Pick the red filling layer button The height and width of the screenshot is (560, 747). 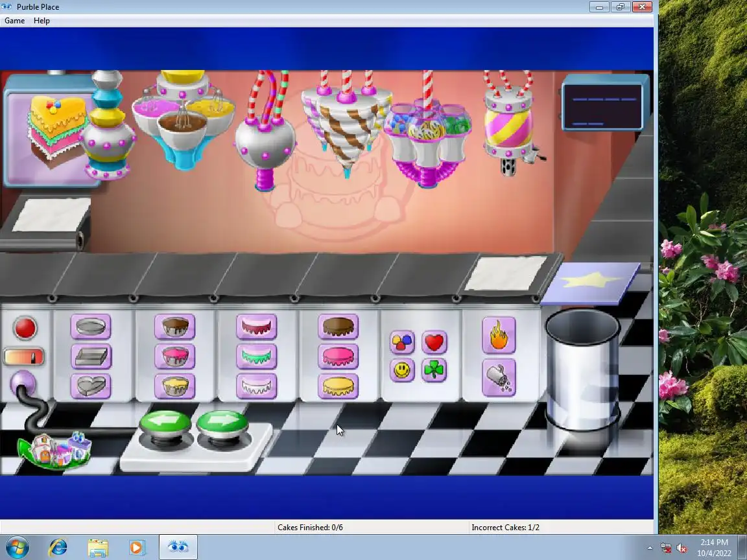click(x=256, y=327)
